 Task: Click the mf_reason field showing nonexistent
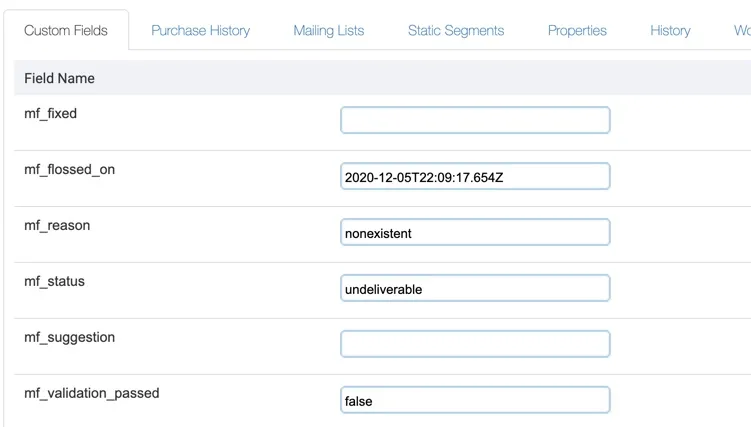[475, 232]
